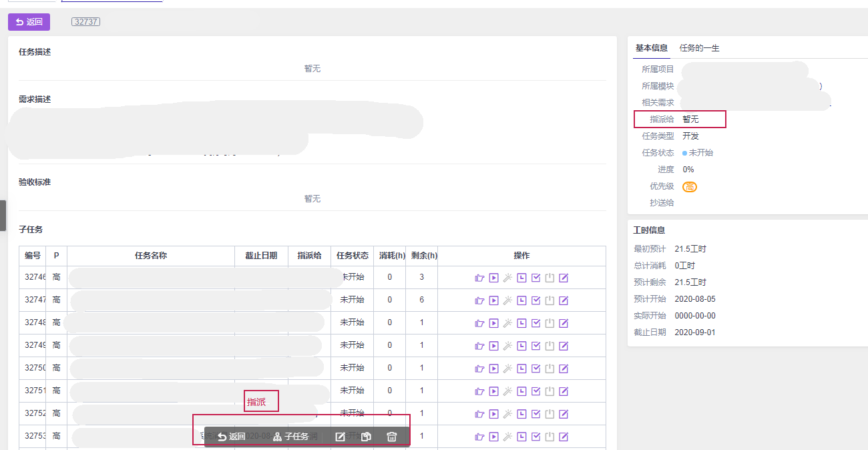Record work hours for task 32746
868x450 pixels.
pyautogui.click(x=521, y=278)
